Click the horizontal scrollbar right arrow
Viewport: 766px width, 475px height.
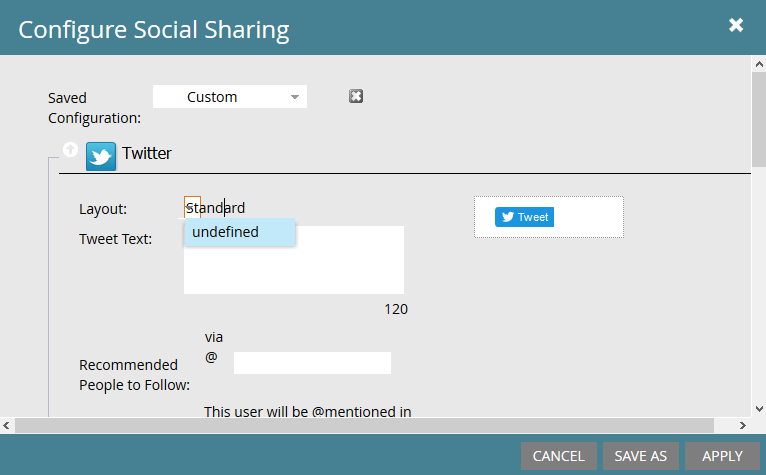click(x=742, y=425)
